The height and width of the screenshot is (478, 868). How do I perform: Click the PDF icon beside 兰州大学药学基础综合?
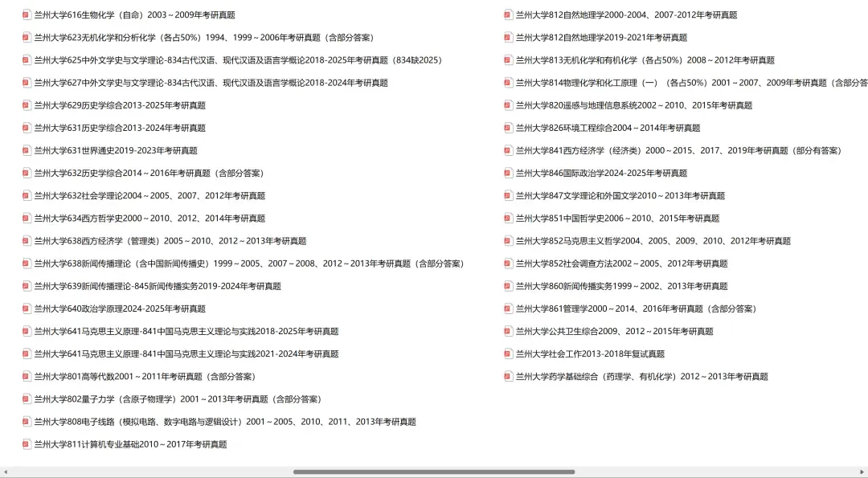coord(508,377)
